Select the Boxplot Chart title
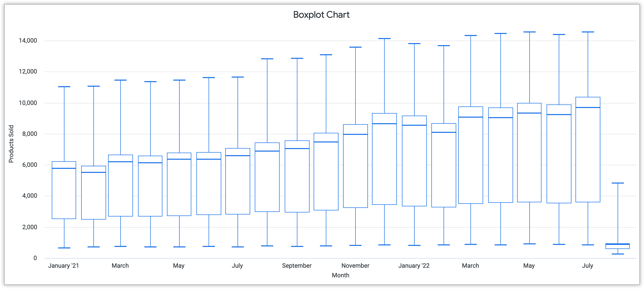The height and width of the screenshot is (289, 644). pyautogui.click(x=321, y=15)
